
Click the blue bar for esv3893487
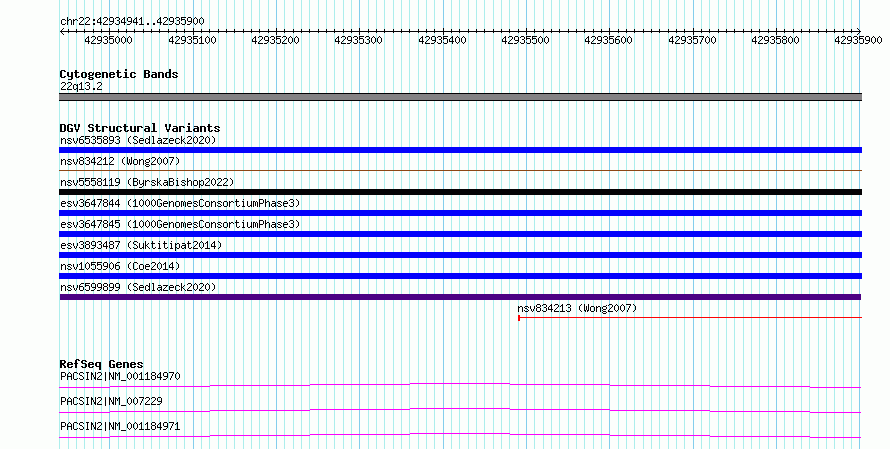click(460, 255)
